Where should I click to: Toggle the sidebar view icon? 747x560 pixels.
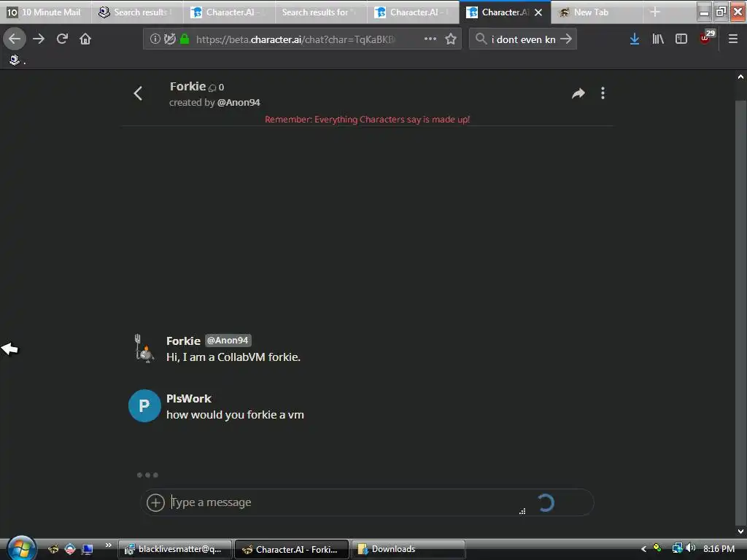pyautogui.click(x=681, y=39)
